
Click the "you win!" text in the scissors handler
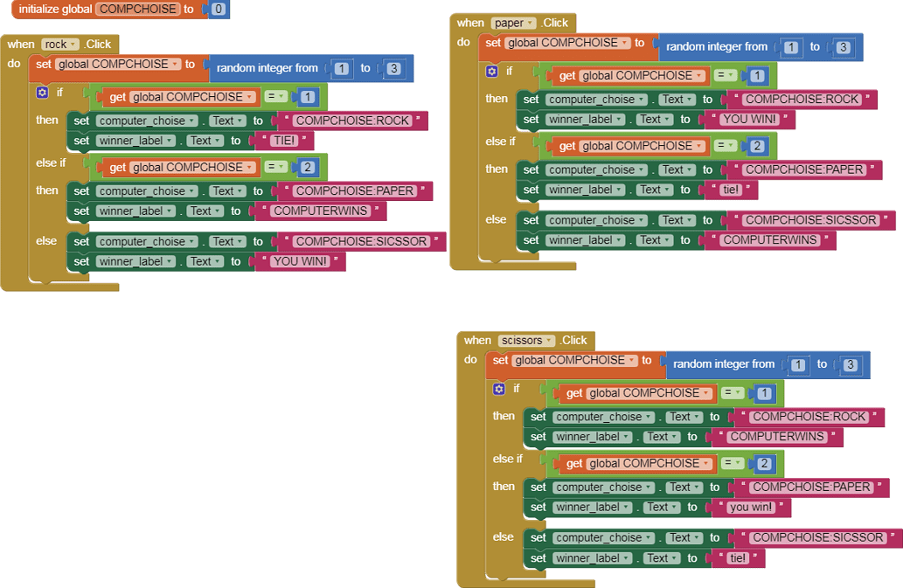(750, 508)
